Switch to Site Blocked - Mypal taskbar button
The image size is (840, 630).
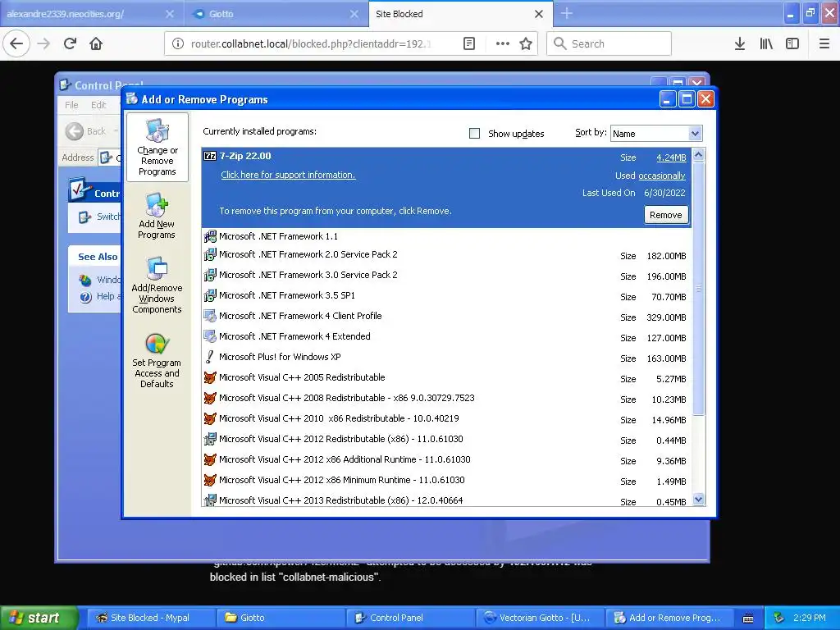150,618
